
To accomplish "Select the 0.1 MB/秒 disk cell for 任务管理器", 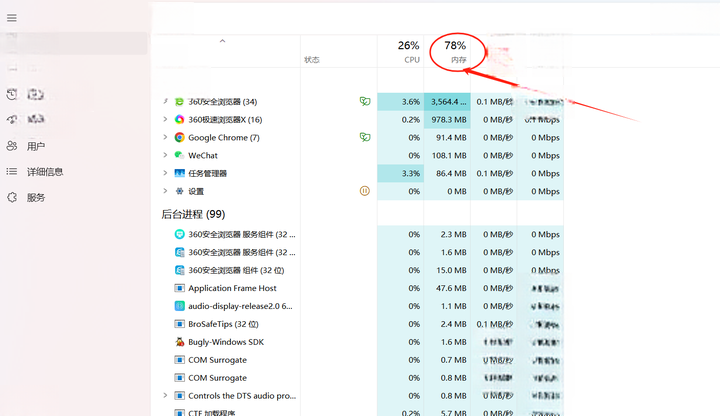I will (x=494, y=173).
